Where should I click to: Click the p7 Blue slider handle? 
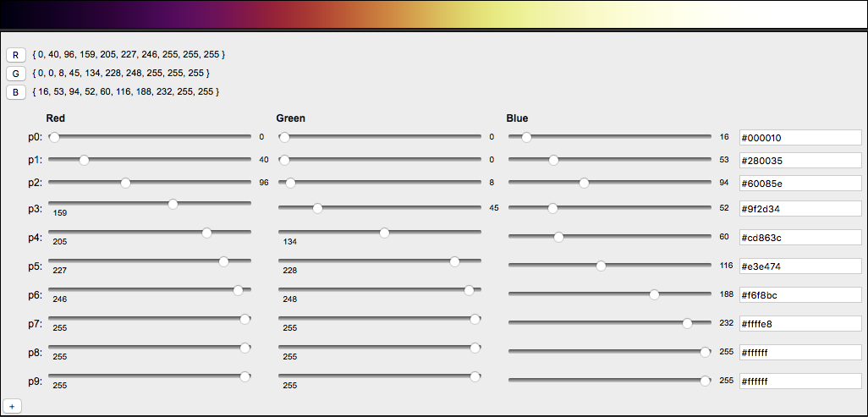click(x=687, y=323)
